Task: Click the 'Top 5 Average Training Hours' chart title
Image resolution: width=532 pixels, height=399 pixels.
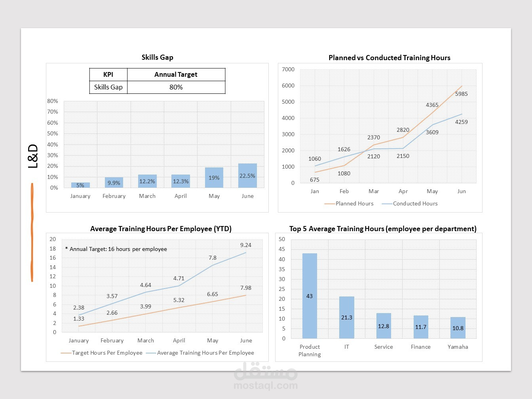Action: [x=383, y=229]
